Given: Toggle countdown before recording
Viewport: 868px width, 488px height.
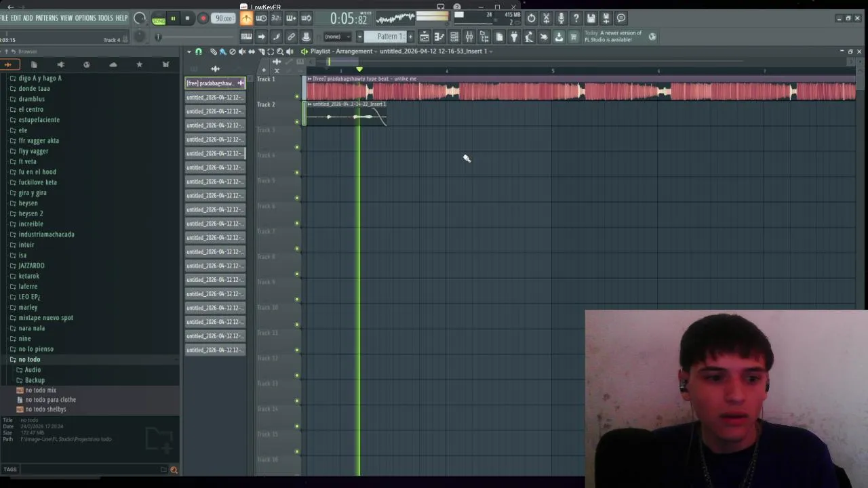Looking at the screenshot, I should click(x=276, y=18).
